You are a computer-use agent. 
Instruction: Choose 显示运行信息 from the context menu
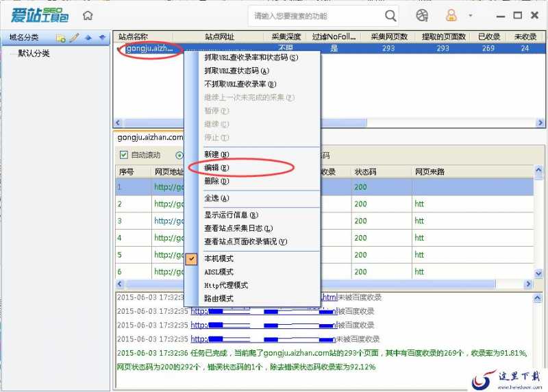(x=252, y=215)
